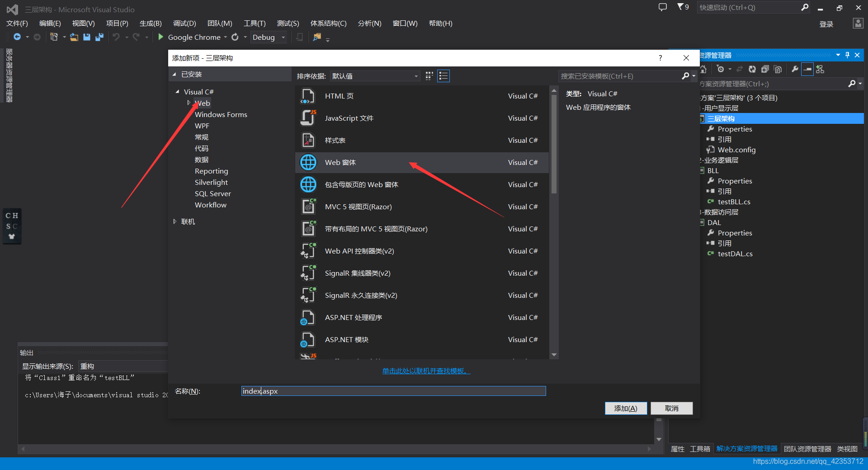868x470 pixels.
Task: Open the Debug configuration dropdown
Action: pyautogui.click(x=269, y=37)
